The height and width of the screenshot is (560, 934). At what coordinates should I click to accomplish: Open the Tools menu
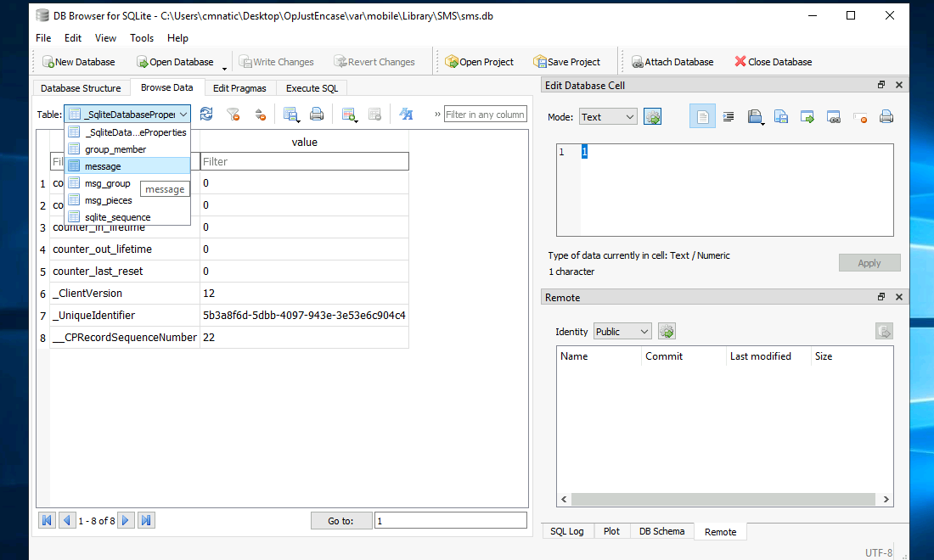pos(142,38)
